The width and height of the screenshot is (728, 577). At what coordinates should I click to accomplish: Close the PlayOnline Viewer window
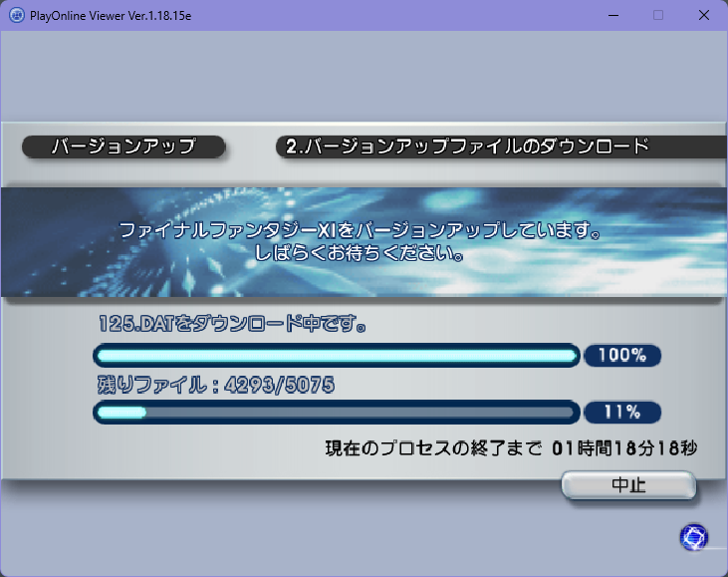(x=704, y=15)
